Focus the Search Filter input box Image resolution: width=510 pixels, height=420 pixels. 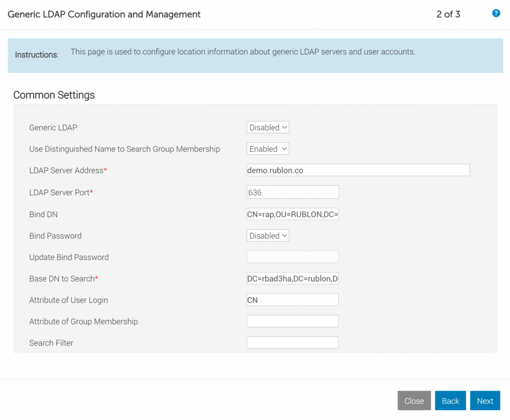[x=292, y=342]
